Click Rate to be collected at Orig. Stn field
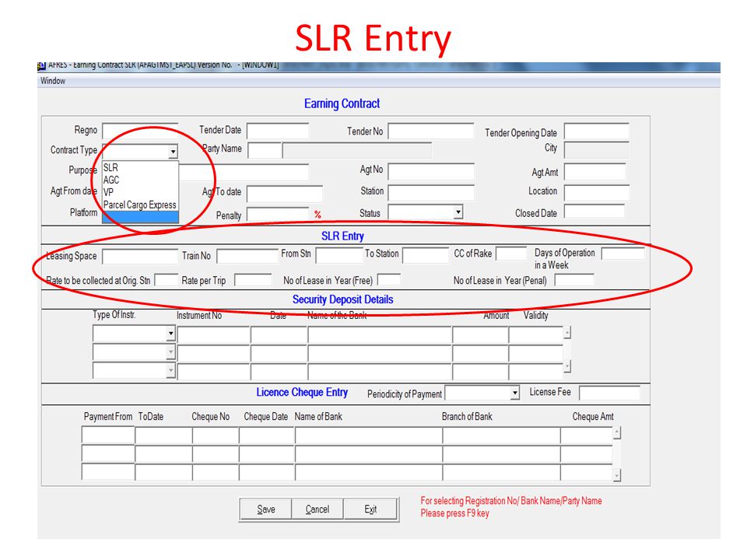 pyautogui.click(x=167, y=280)
